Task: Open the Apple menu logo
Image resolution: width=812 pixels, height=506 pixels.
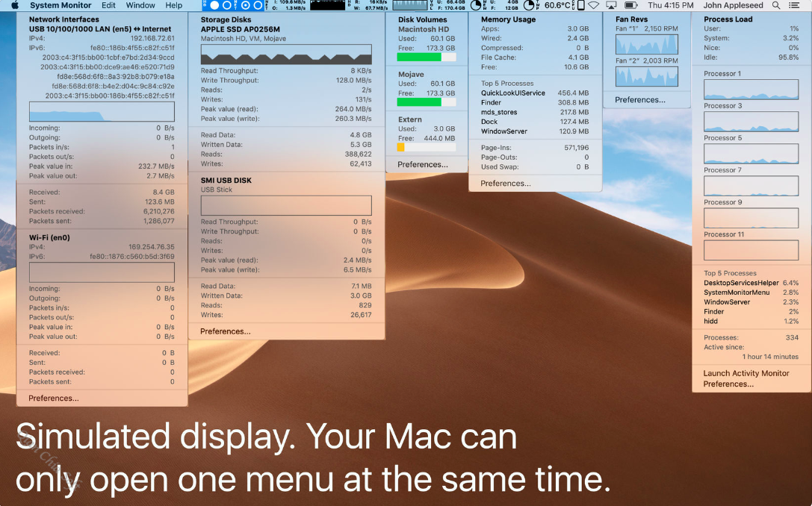Action: pyautogui.click(x=15, y=5)
